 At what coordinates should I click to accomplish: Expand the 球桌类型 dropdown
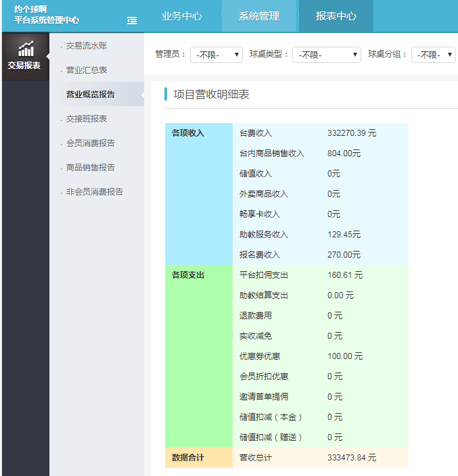coord(327,55)
